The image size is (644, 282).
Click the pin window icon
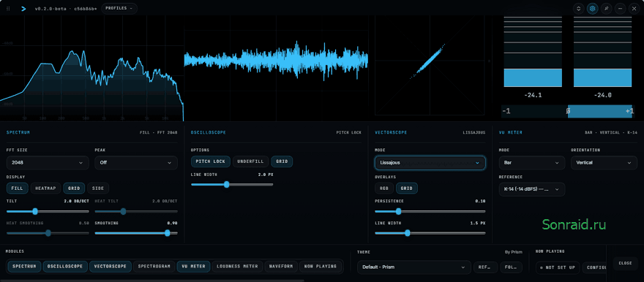[606, 9]
